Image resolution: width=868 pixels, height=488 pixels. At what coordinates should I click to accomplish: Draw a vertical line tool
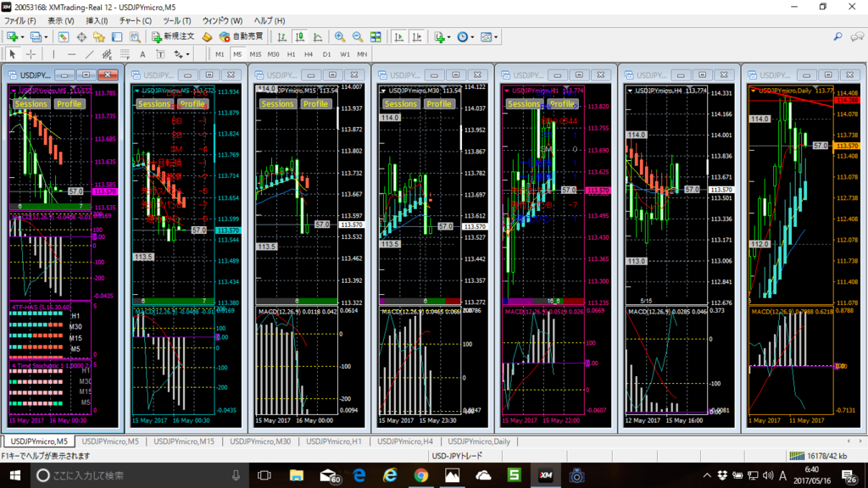click(x=53, y=54)
